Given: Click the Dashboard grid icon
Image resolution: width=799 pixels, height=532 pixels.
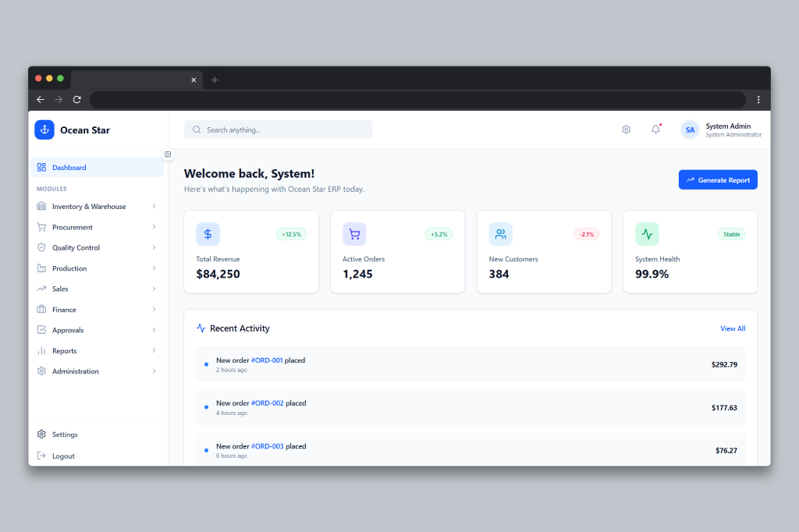Looking at the screenshot, I should [42, 167].
